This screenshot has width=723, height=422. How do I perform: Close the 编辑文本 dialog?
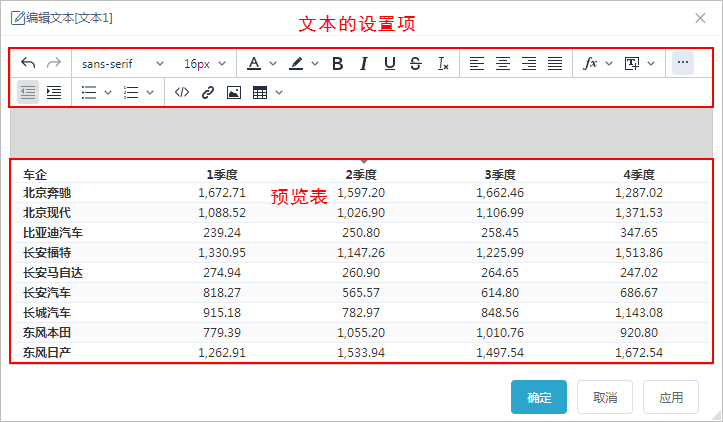point(700,18)
